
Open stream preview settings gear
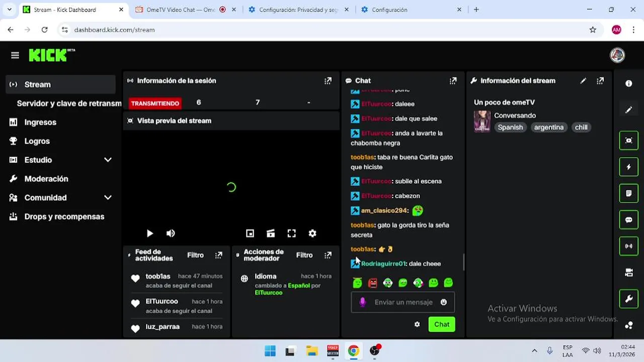(312, 233)
